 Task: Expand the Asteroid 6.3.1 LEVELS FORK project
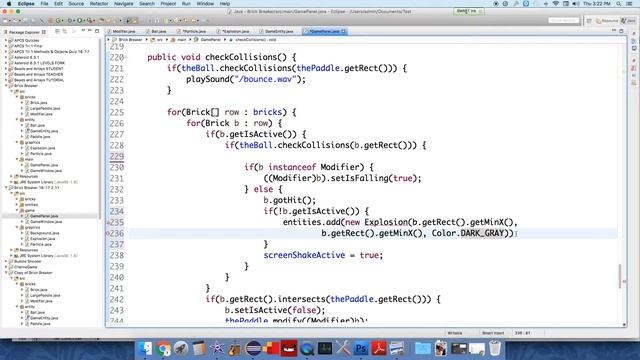(x=6, y=63)
